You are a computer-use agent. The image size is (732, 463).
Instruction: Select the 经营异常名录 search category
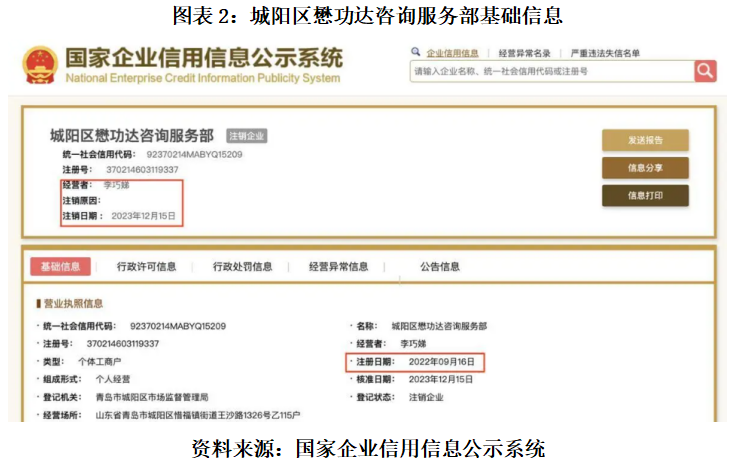click(x=524, y=53)
